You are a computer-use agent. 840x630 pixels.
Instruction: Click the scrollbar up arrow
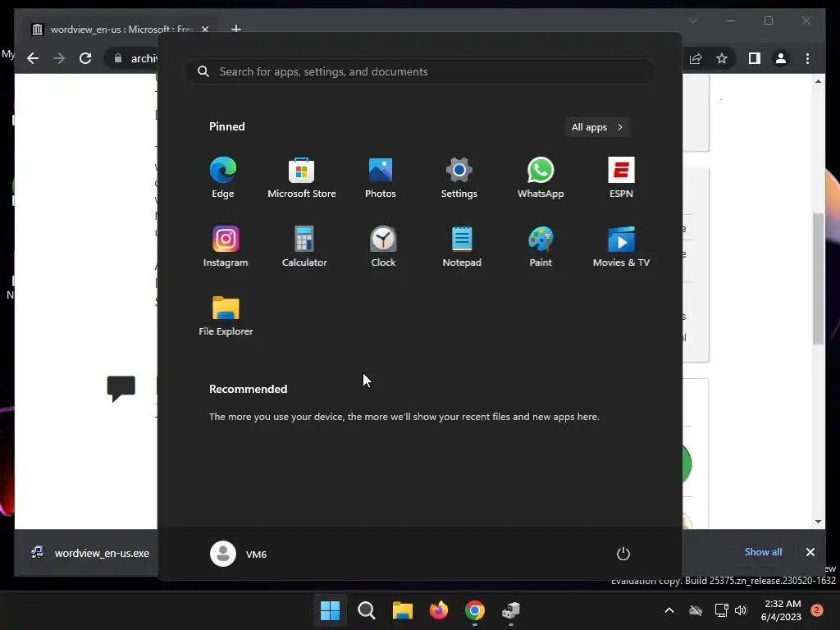tap(818, 81)
